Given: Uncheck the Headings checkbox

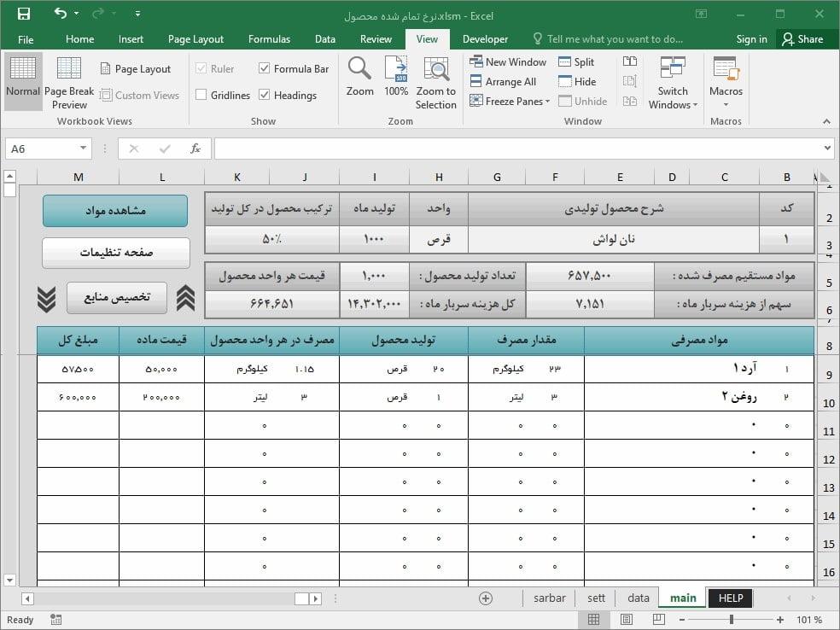Looking at the screenshot, I should coord(264,95).
